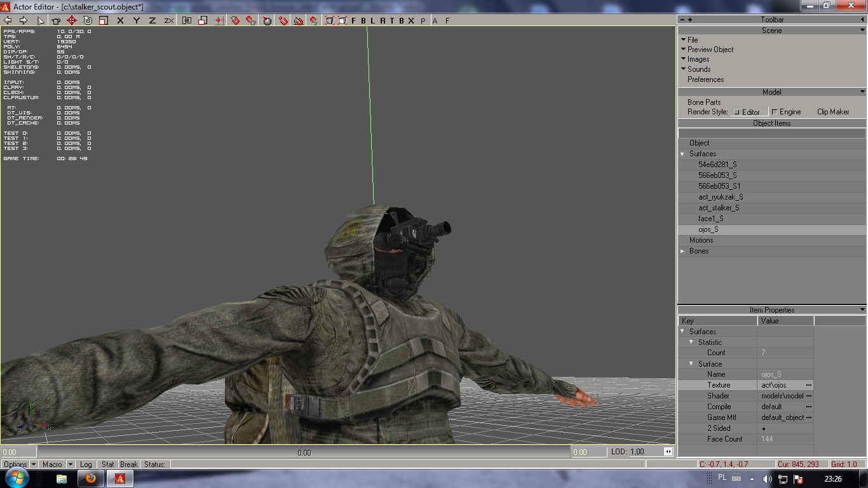Select the red Move tool

click(x=72, y=20)
